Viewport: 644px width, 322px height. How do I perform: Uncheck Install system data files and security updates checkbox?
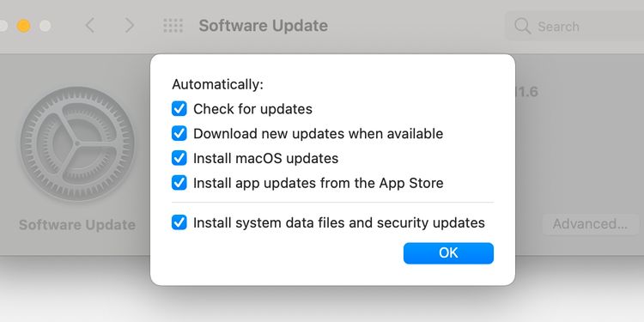coord(179,222)
